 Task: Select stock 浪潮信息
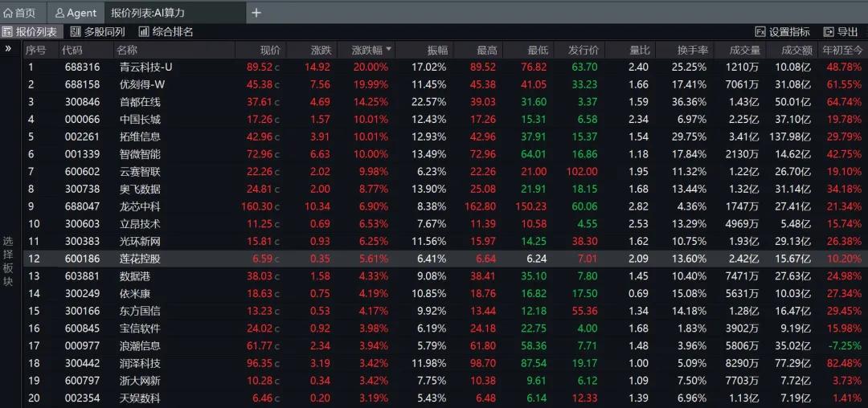pos(140,346)
